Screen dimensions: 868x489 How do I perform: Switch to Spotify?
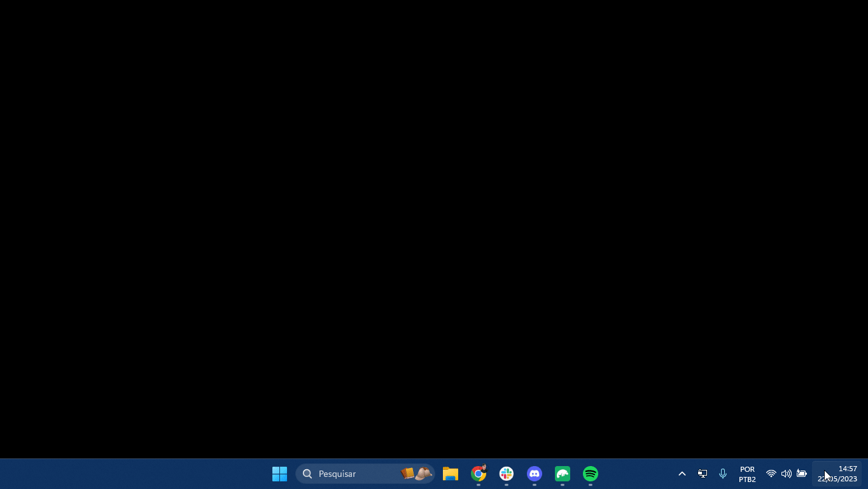(591, 474)
